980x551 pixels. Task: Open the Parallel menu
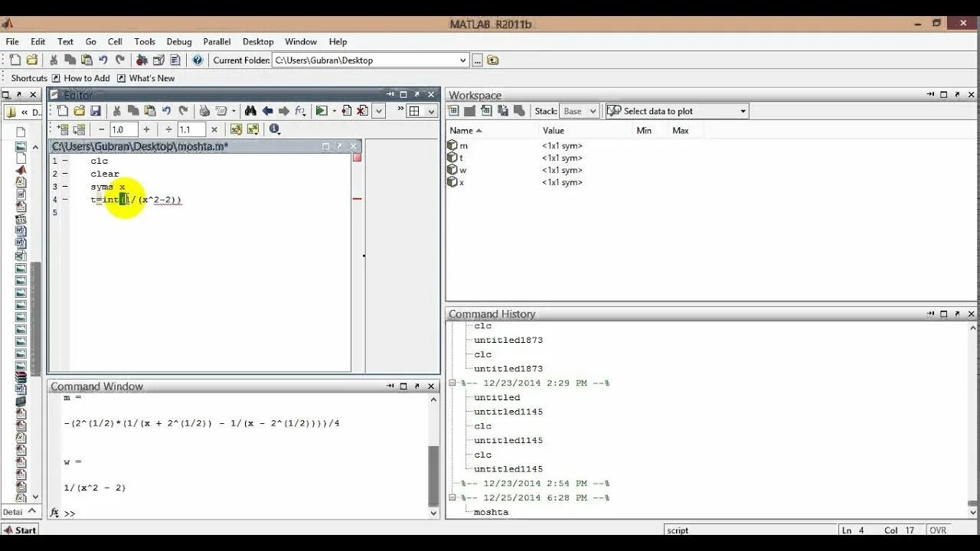tap(217, 41)
